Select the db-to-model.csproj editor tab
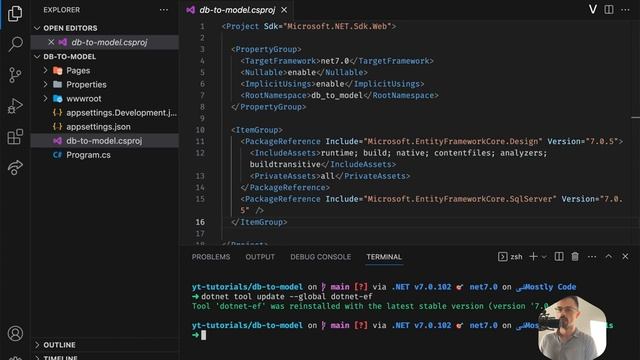This screenshot has height=360, width=640. click(x=237, y=10)
